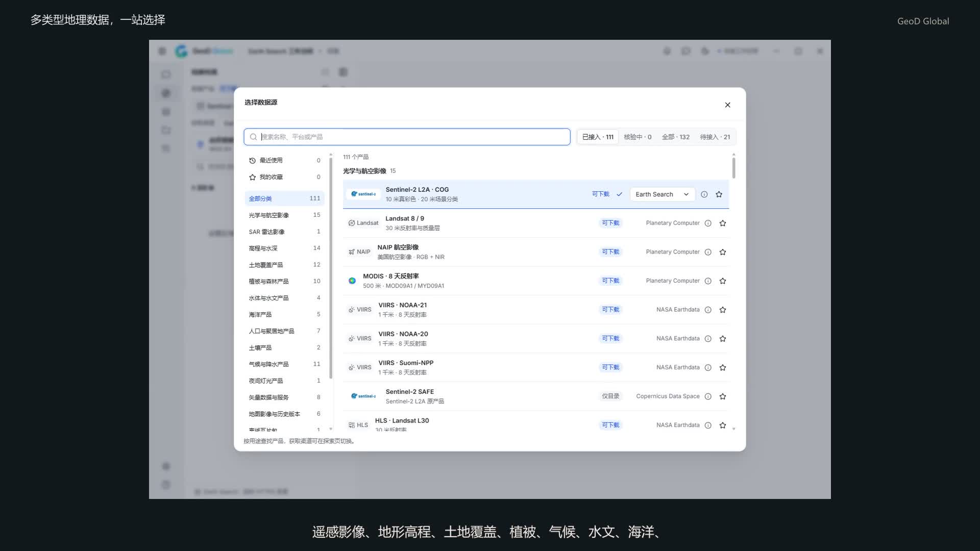Select 植被与森林产品 category
Screen dimensions: 980x551
pyautogui.click(x=285, y=281)
